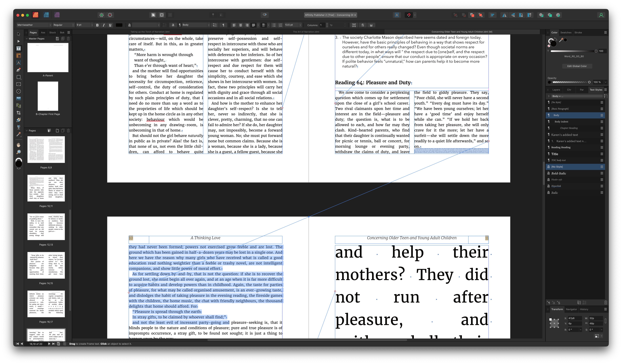Select the Picture Frame Ellipse tool
This screenshot has height=364, width=622.
click(18, 91)
